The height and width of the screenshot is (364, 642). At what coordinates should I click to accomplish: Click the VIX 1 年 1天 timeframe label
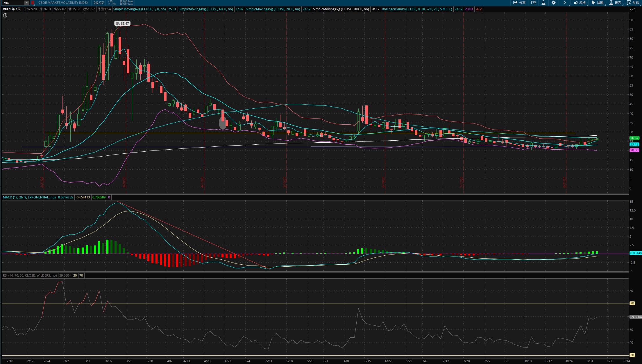click(12, 9)
